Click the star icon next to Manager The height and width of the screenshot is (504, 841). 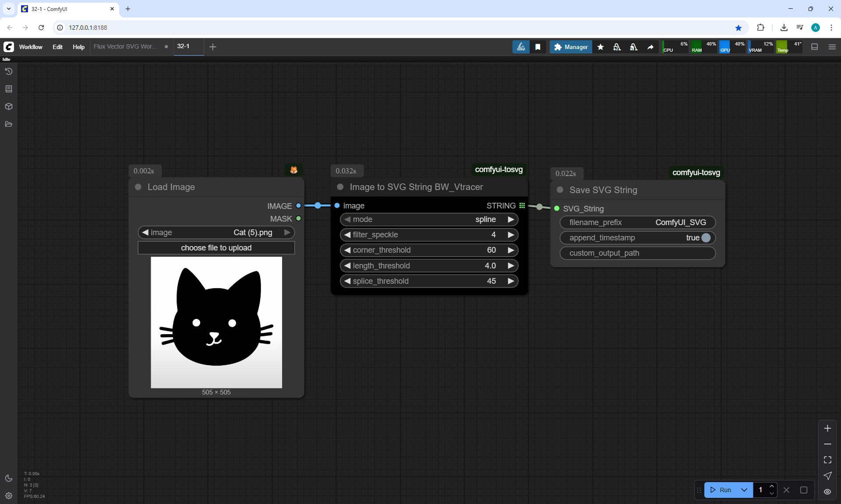[601, 47]
